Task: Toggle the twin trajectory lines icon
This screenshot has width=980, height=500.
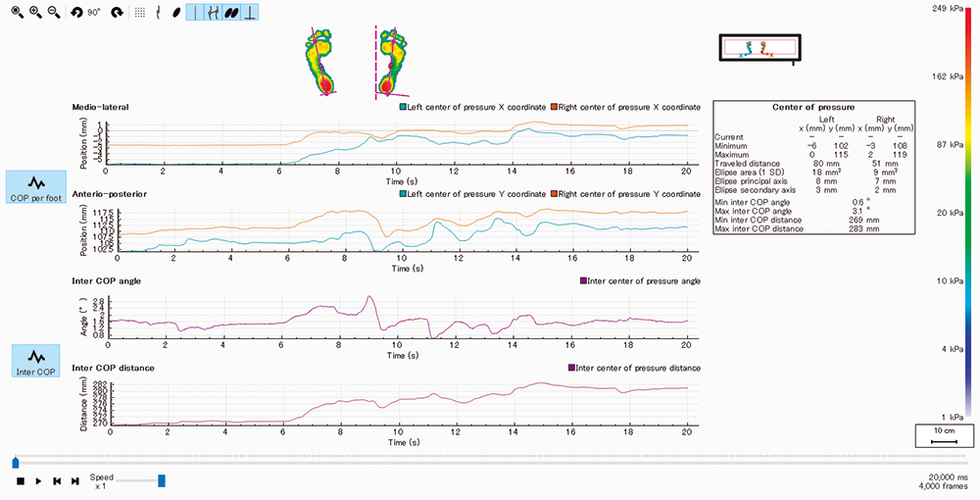Action: pos(213,13)
